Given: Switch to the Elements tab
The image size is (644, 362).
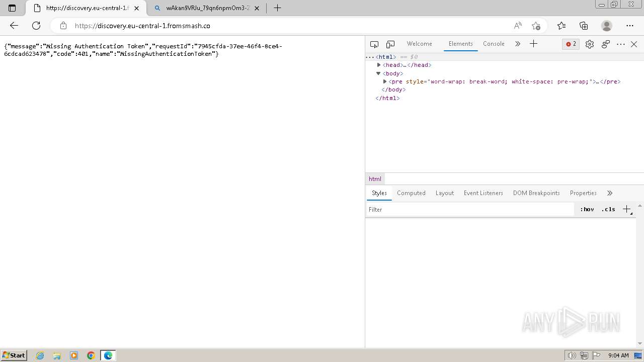Looking at the screenshot, I should coord(461,44).
